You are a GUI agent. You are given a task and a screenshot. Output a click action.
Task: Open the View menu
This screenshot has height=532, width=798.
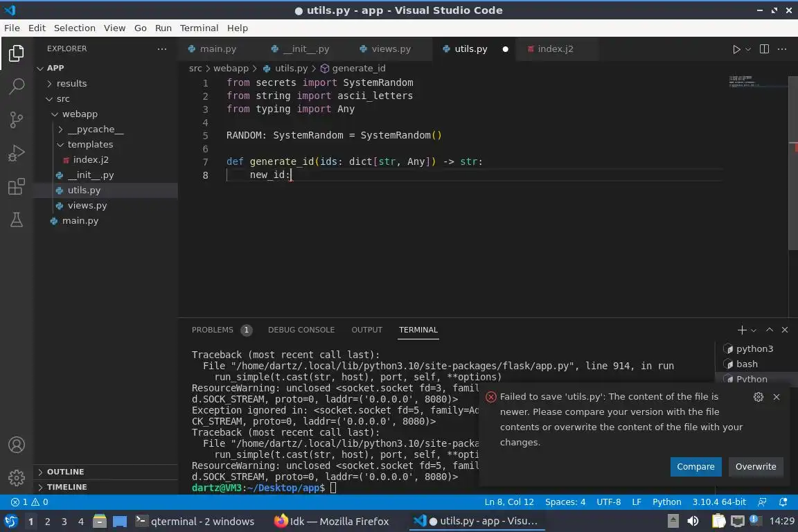(x=114, y=28)
